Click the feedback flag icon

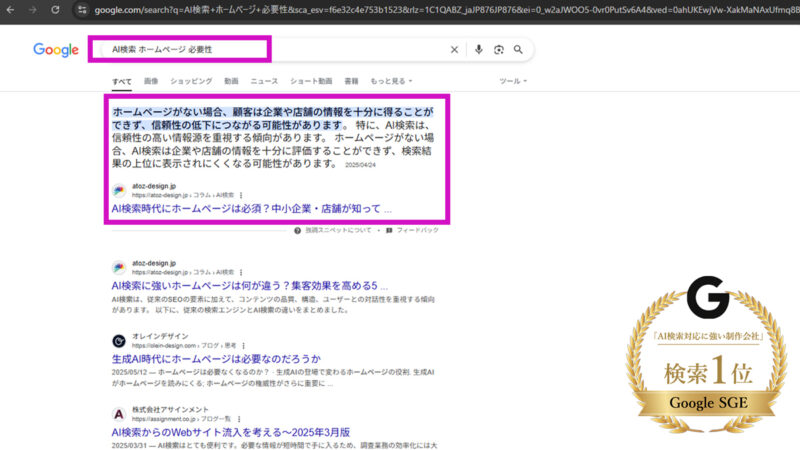(389, 231)
